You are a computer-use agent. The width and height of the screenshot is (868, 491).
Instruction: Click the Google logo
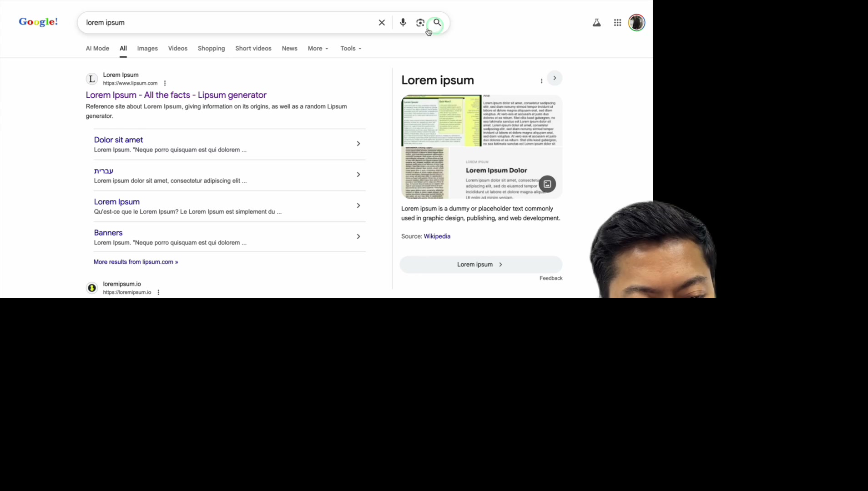pos(38,22)
